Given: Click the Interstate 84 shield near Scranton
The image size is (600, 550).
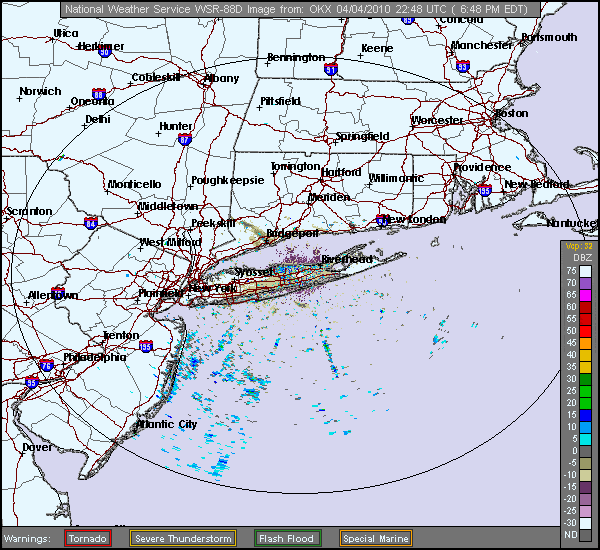Looking at the screenshot, I should pyautogui.click(x=91, y=223).
